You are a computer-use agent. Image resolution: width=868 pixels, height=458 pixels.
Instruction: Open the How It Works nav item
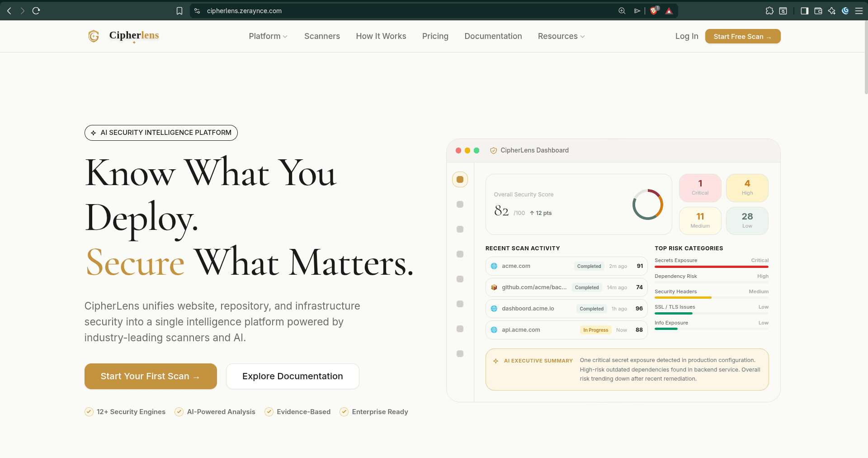pos(381,36)
